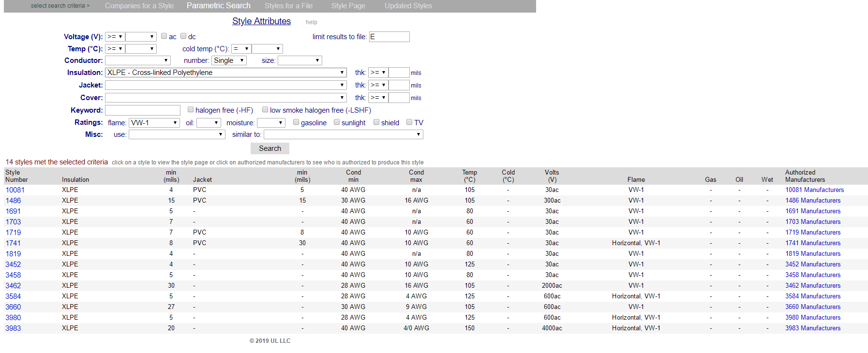Tick the shield checkbox
This screenshot has width=868, height=353.
pyautogui.click(x=376, y=122)
